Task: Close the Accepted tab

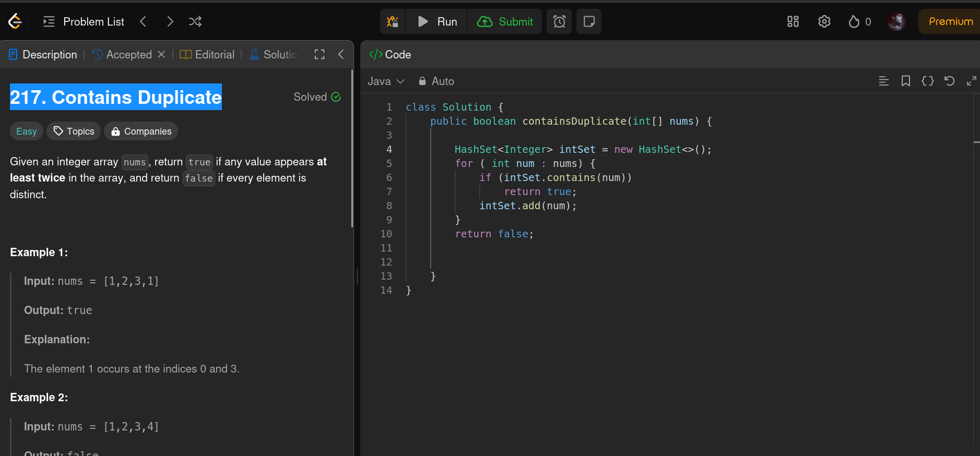Action: [161, 54]
